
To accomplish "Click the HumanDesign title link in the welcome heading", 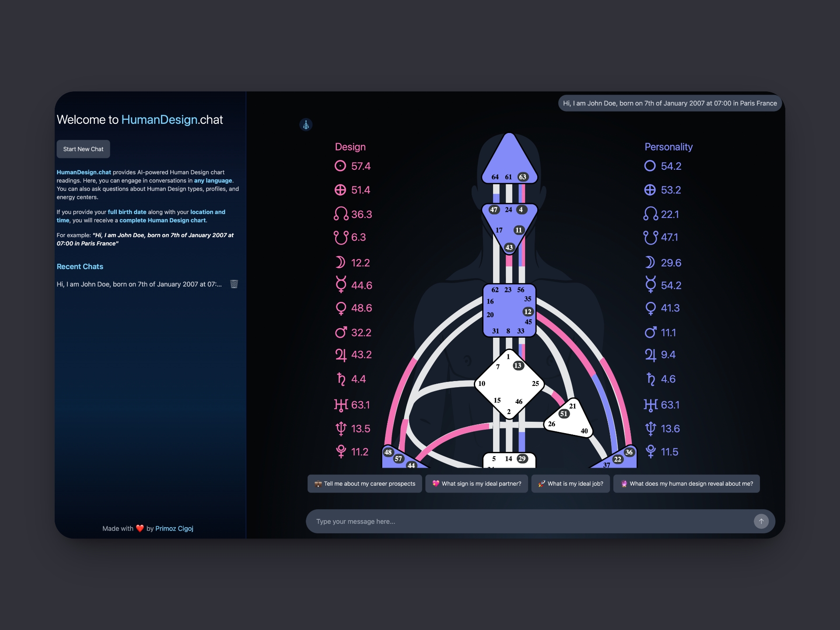I will (159, 119).
